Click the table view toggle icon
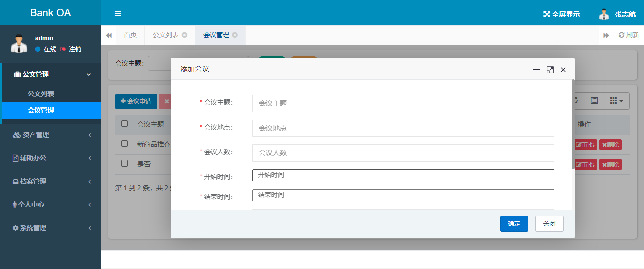Image resolution: width=644 pixels, height=269 pixels. click(x=594, y=101)
